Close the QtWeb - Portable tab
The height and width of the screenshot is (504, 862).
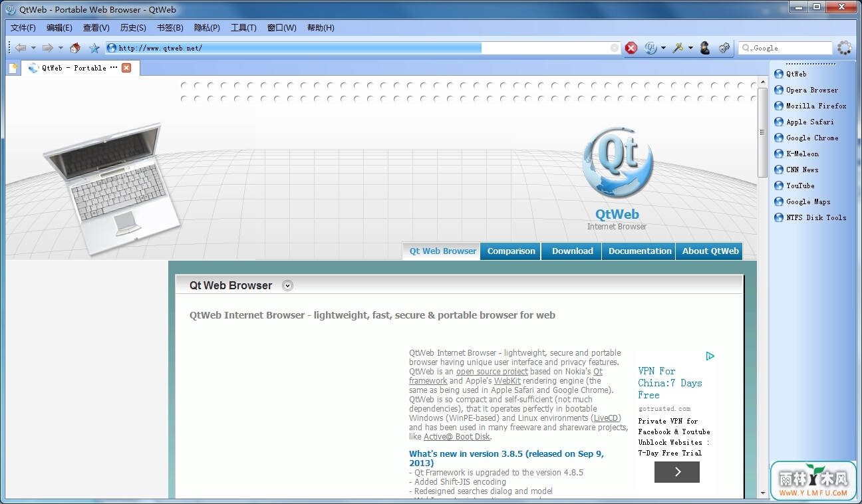pyautogui.click(x=126, y=68)
